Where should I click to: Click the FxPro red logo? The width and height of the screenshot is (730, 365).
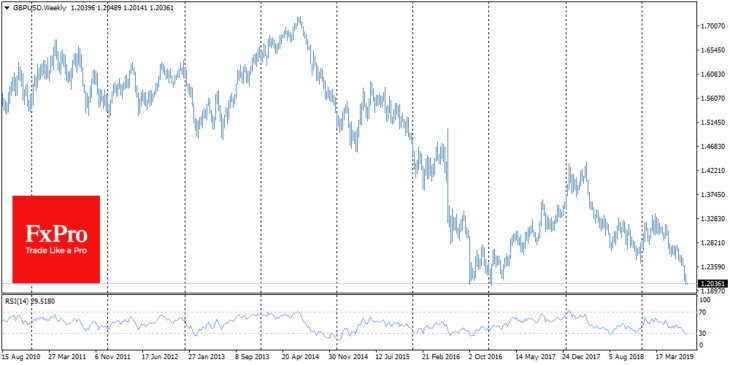56,239
